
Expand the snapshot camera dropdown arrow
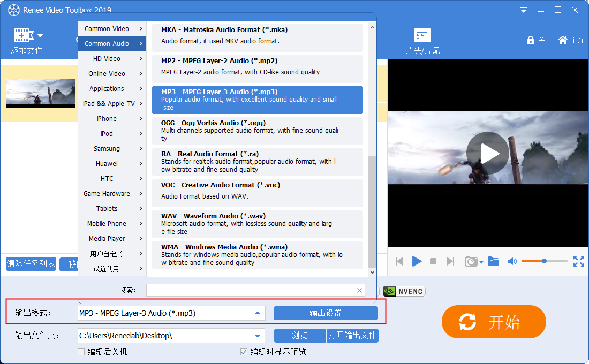click(x=481, y=262)
